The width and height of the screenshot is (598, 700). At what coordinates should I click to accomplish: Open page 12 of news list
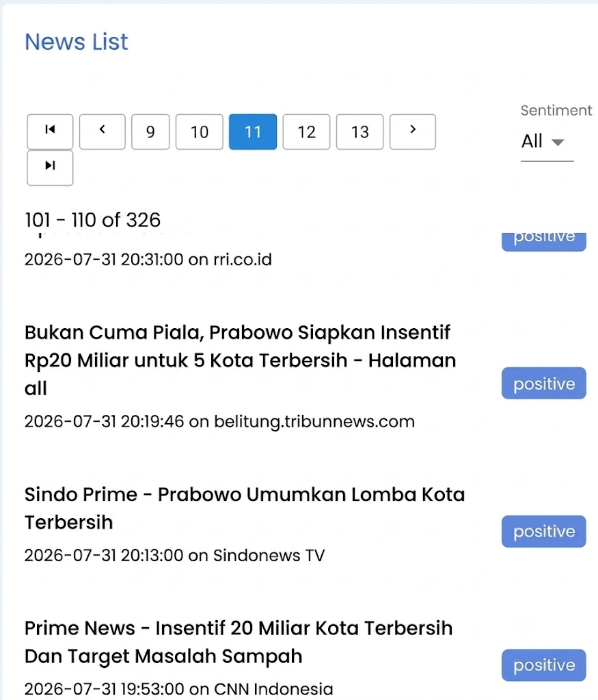[x=307, y=132]
